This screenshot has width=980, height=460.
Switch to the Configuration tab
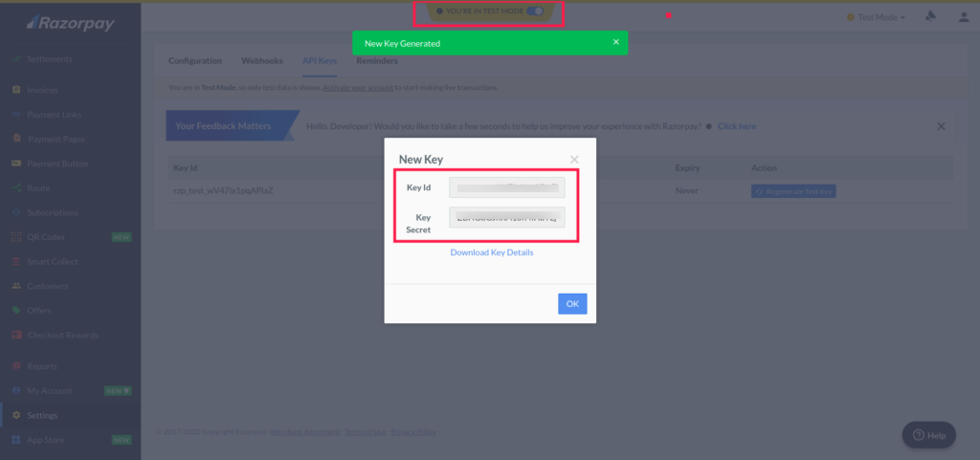click(195, 61)
